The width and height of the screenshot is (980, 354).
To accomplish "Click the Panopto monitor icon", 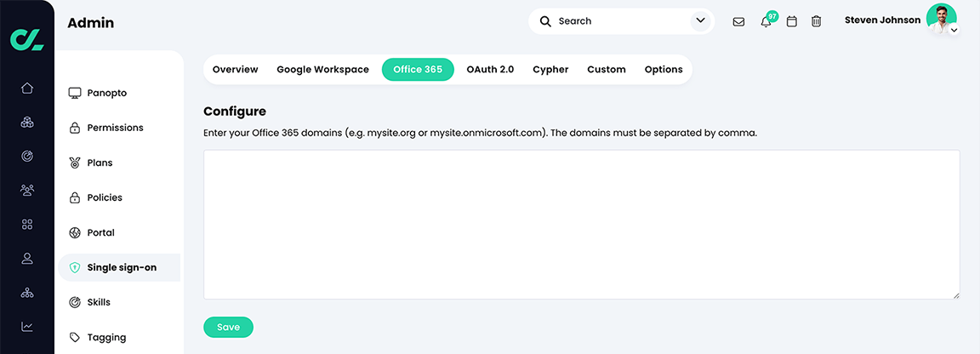I will [x=75, y=94].
